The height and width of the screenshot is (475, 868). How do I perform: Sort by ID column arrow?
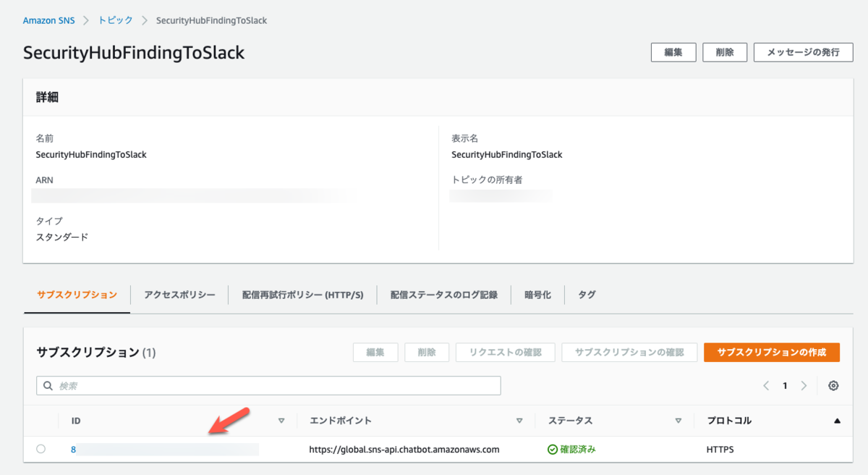click(281, 421)
